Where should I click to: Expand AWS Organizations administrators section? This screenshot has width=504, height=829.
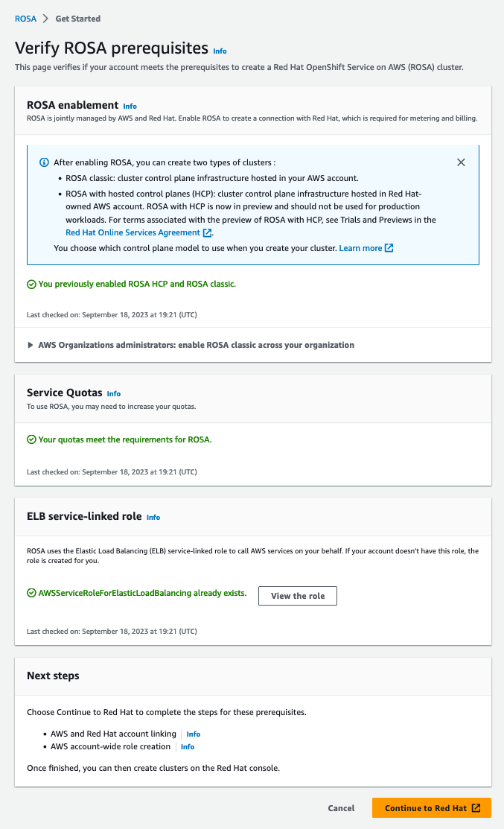(x=31, y=346)
